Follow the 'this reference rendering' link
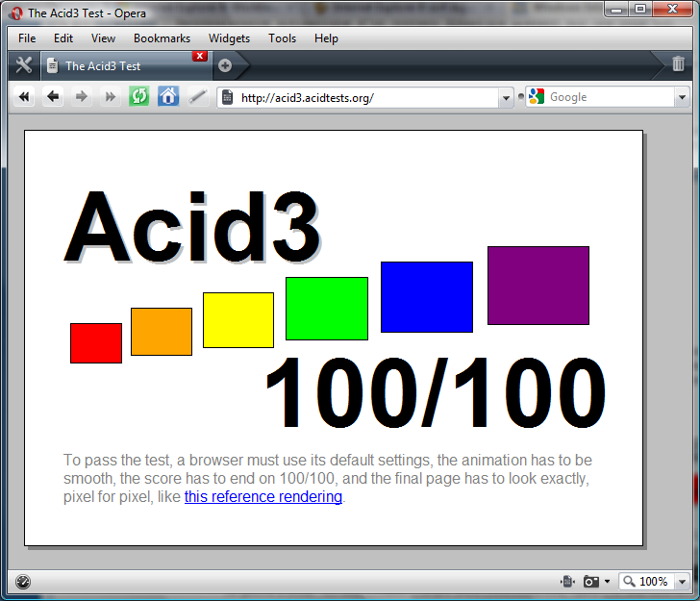This screenshot has height=601, width=700. tap(262, 497)
